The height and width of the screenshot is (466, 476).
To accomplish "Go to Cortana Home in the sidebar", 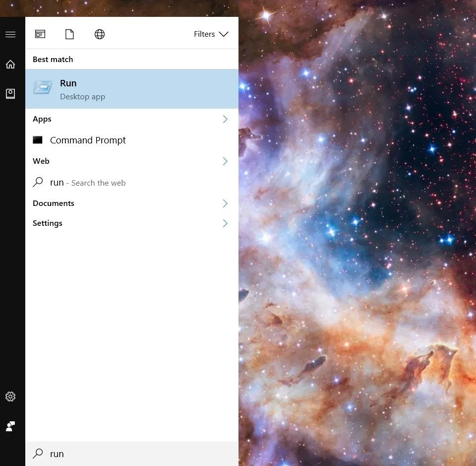I will 10,64.
